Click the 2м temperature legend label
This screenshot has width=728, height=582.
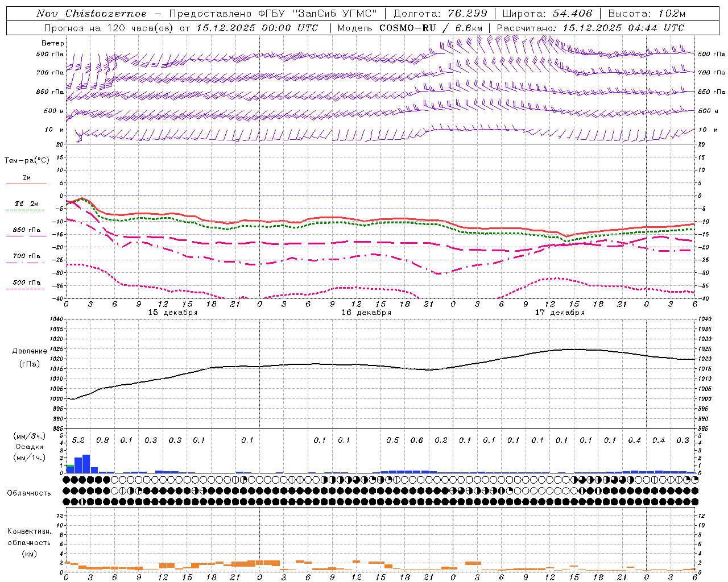click(27, 178)
